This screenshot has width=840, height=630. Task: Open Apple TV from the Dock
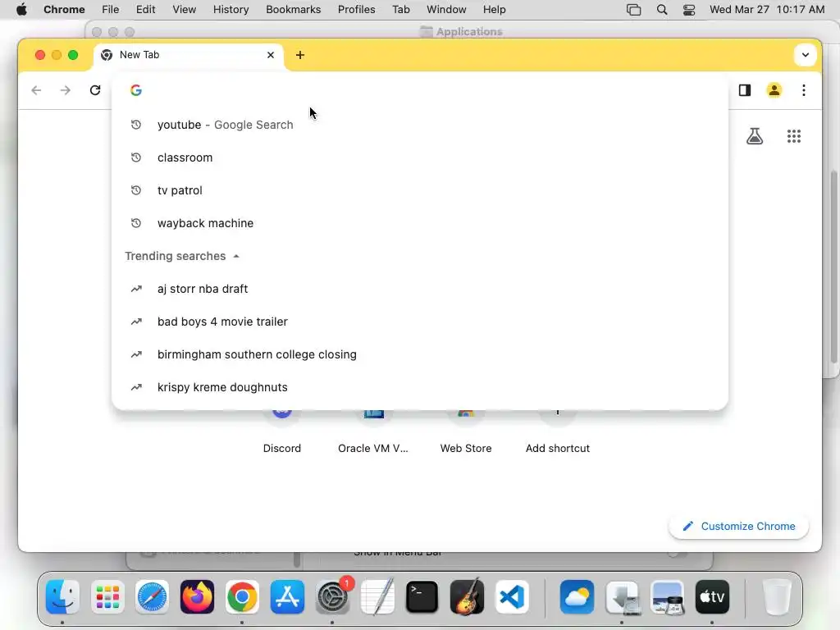(712, 597)
